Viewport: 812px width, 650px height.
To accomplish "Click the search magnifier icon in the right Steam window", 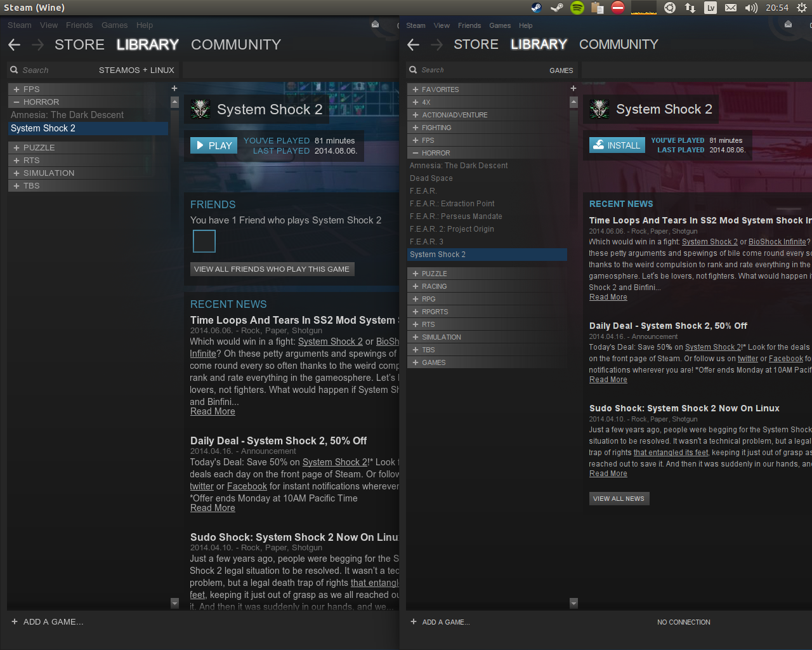I will tap(413, 70).
